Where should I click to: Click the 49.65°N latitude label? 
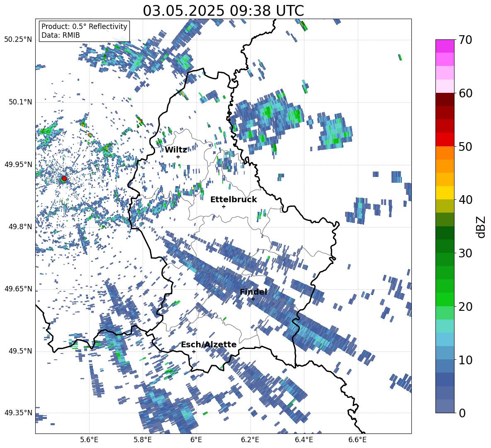(18, 289)
